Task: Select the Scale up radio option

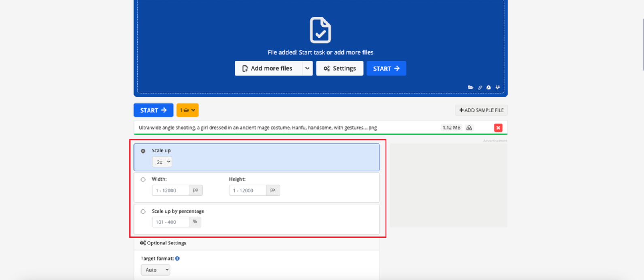Action: 143,151
